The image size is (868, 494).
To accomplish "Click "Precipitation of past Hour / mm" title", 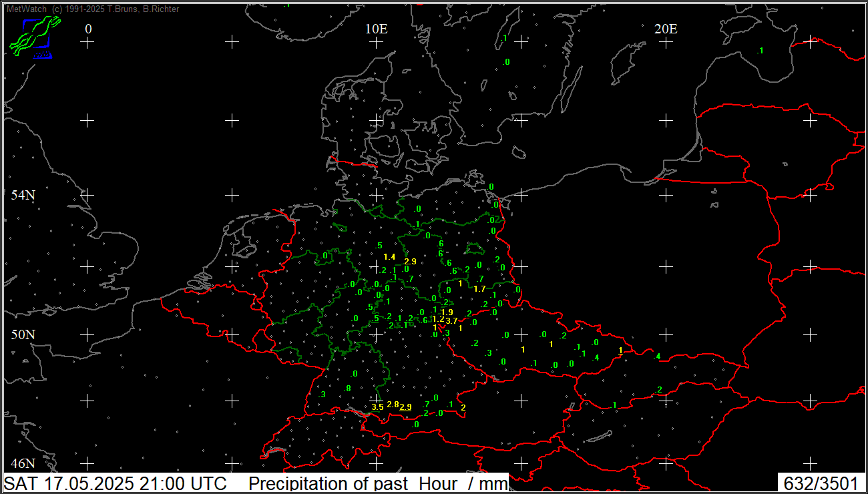I will [x=379, y=483].
